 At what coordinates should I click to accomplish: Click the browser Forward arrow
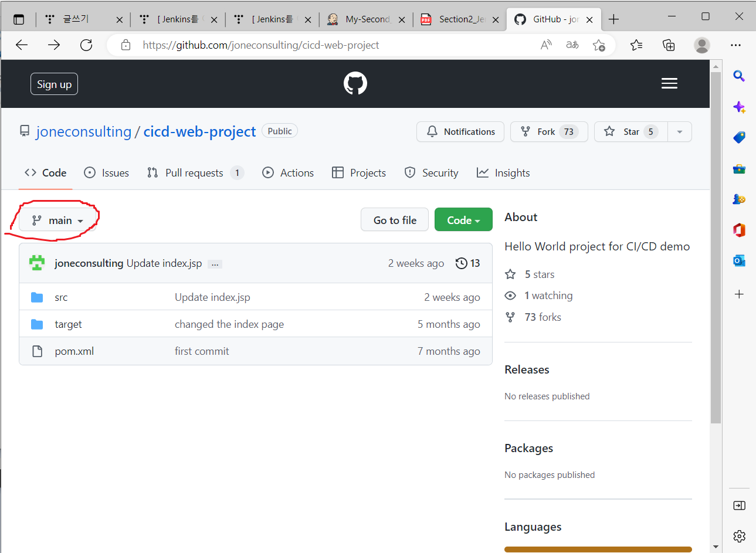click(54, 45)
